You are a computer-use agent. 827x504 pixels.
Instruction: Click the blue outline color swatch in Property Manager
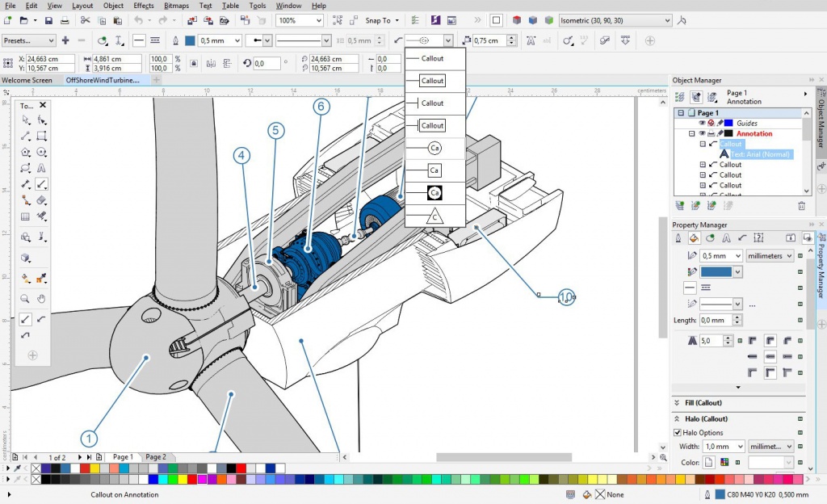tap(716, 272)
